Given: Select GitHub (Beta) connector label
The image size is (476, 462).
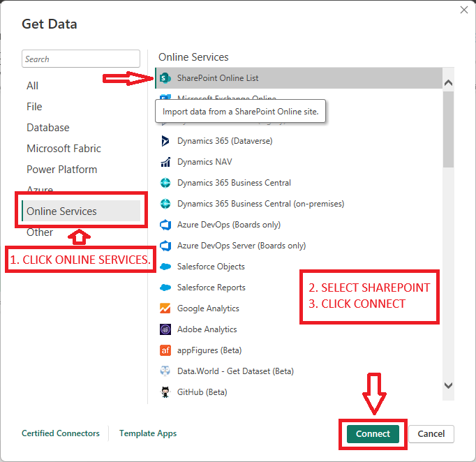Looking at the screenshot, I should click(202, 392).
